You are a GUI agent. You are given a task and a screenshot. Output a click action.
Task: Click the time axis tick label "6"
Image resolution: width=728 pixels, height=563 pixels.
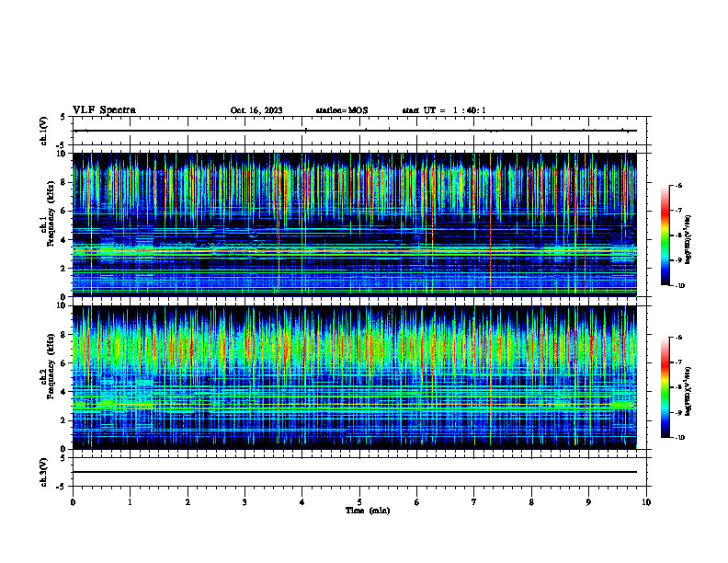click(x=417, y=502)
